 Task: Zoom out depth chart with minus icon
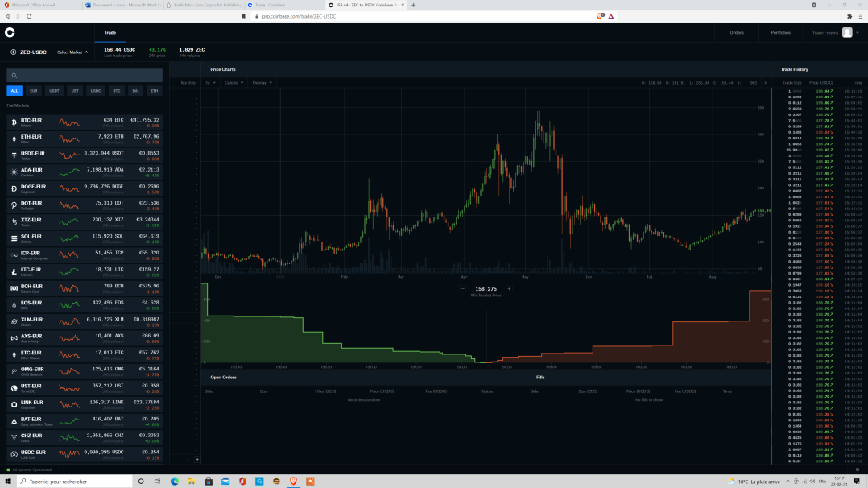click(x=463, y=288)
